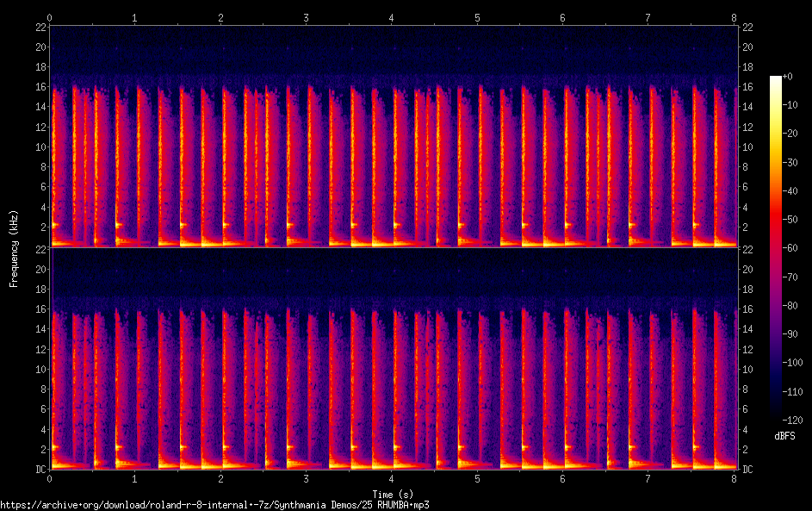Select the "-100" label on the dBFS scale

point(793,362)
